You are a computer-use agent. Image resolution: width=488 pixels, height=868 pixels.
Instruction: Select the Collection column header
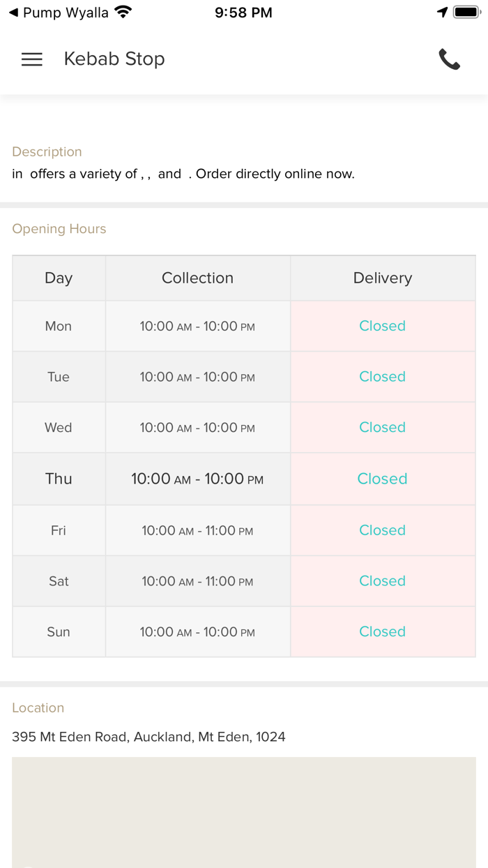pyautogui.click(x=197, y=278)
